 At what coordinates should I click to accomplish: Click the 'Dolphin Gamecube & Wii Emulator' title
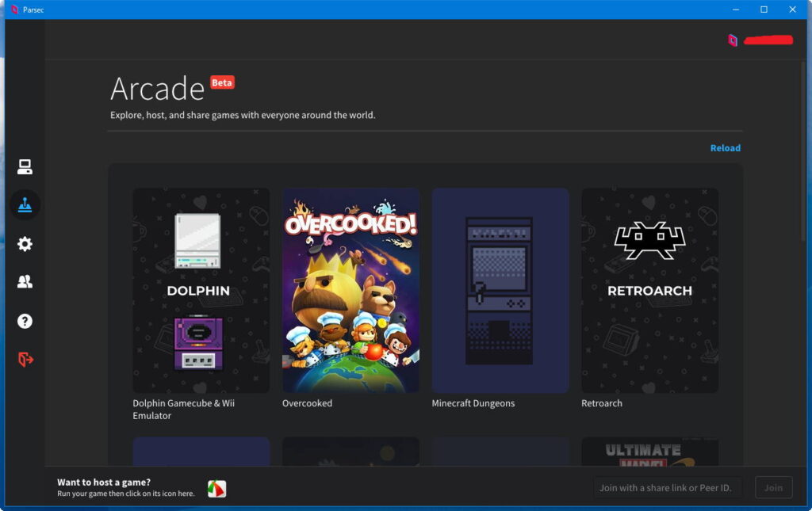coord(184,409)
